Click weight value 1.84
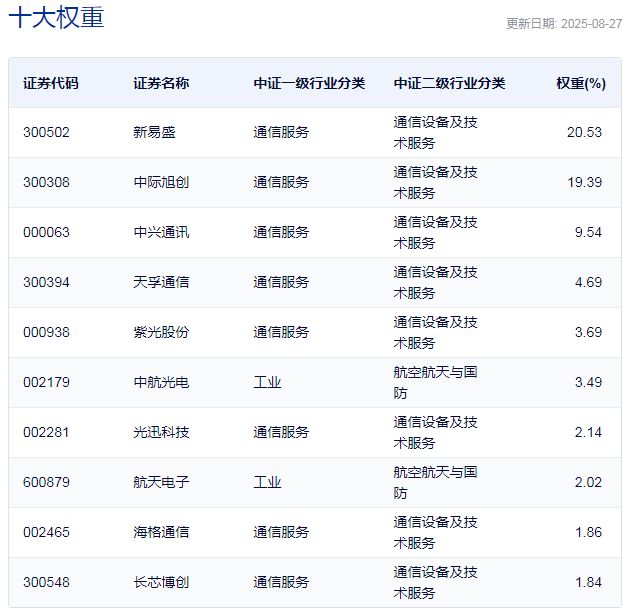This screenshot has height=612, width=629. coord(588,582)
